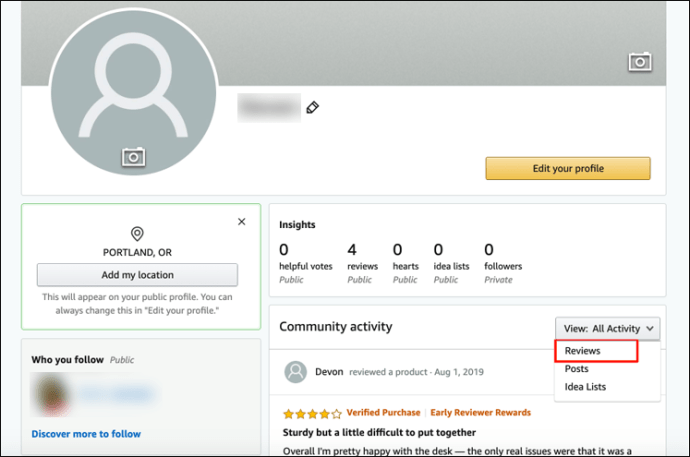
Task: Click the Early Reviewer Rewards label
Action: (481, 413)
